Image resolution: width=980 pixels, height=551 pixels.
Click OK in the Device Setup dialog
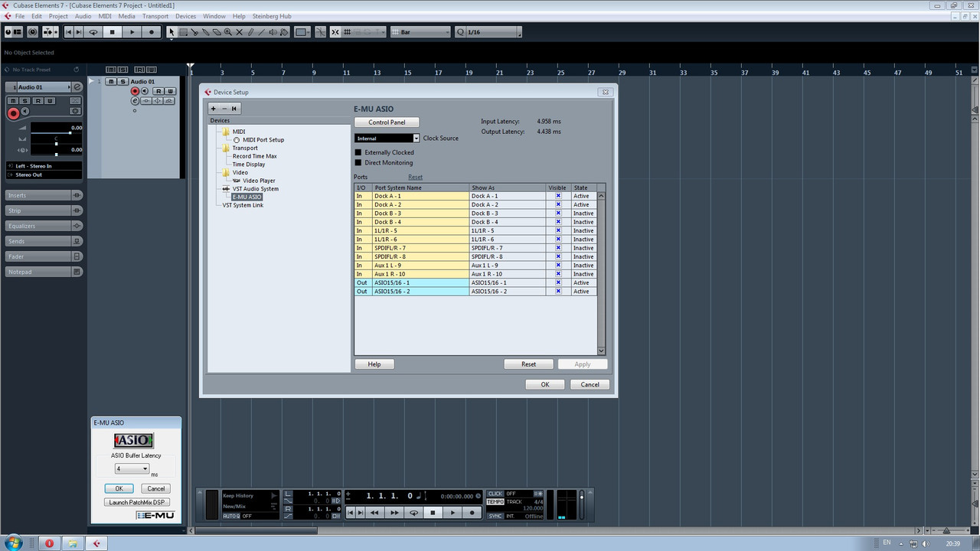pyautogui.click(x=545, y=384)
